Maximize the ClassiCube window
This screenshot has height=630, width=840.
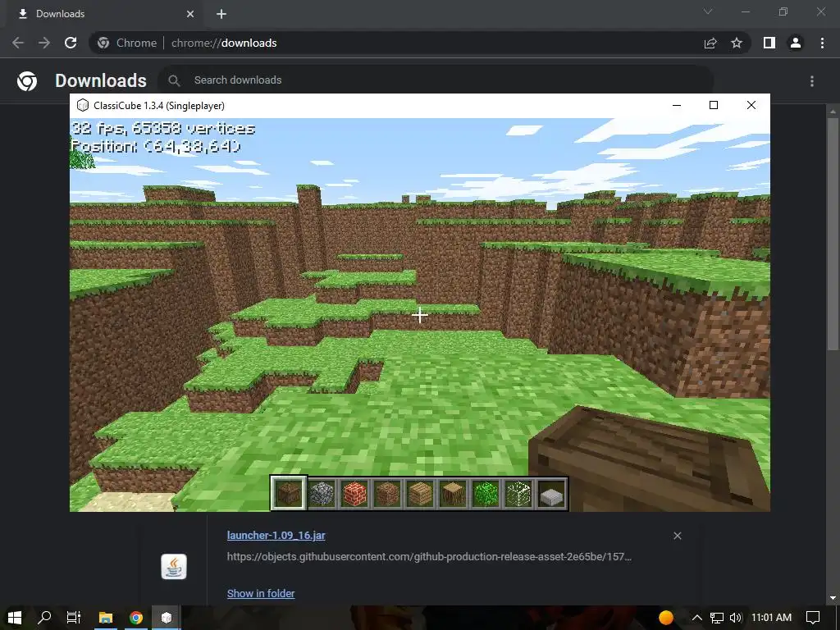tap(714, 106)
